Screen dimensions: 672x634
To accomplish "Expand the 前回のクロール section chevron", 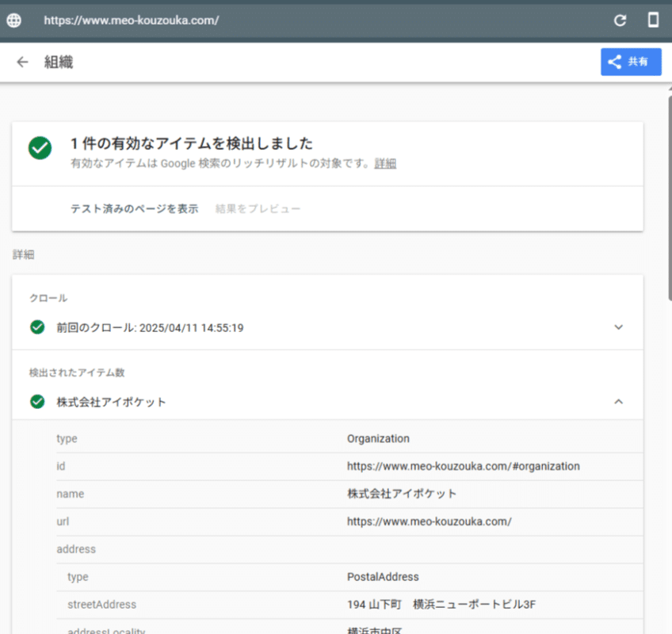I will [x=618, y=327].
